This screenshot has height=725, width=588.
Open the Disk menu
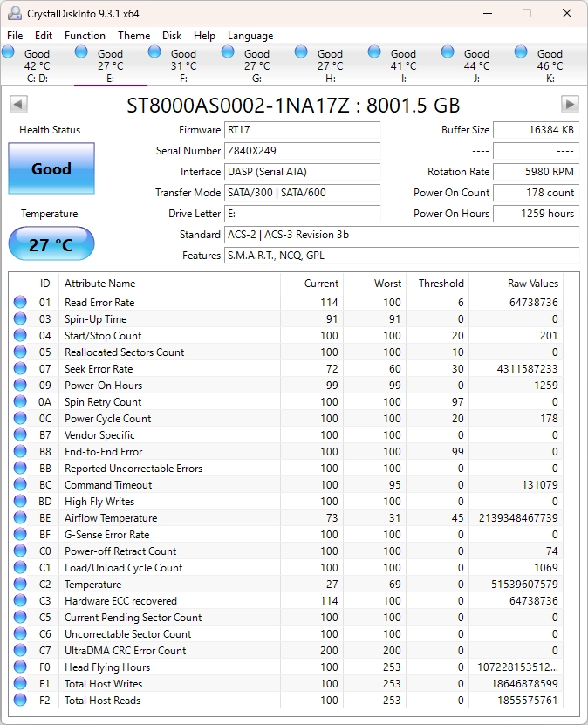(x=172, y=36)
